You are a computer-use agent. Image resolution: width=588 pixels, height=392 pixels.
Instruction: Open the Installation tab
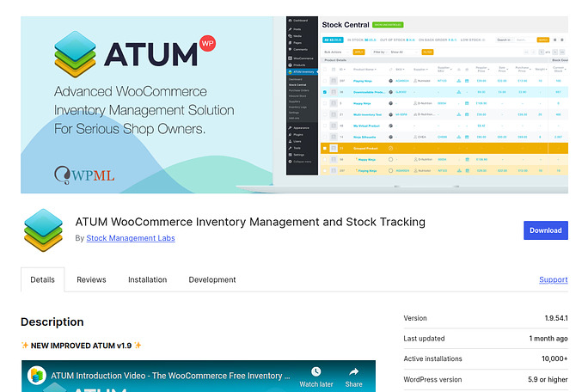[x=147, y=280]
